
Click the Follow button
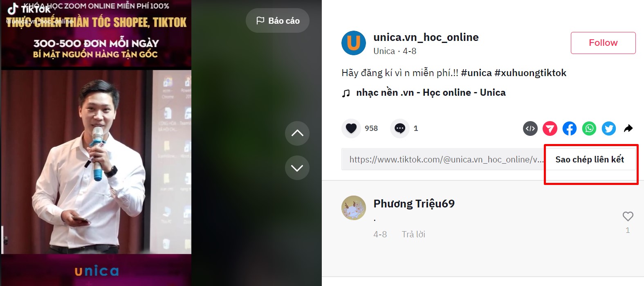coord(603,43)
